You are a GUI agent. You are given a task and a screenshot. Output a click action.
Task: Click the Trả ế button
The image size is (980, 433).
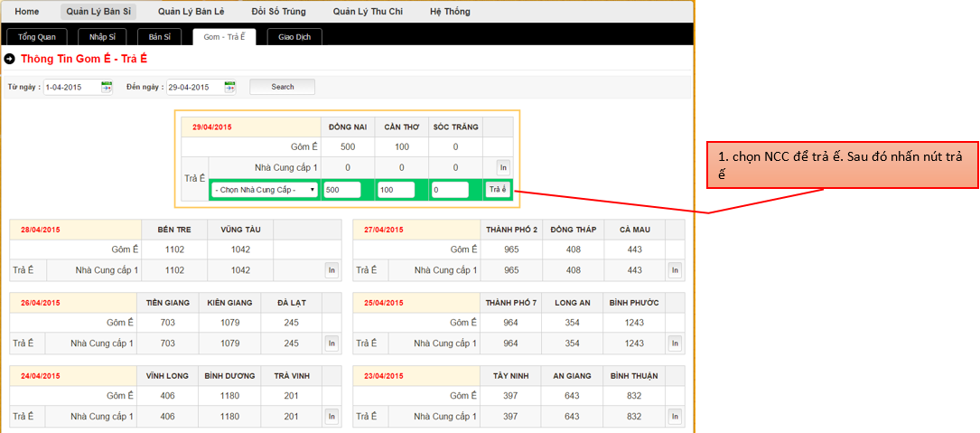(498, 189)
